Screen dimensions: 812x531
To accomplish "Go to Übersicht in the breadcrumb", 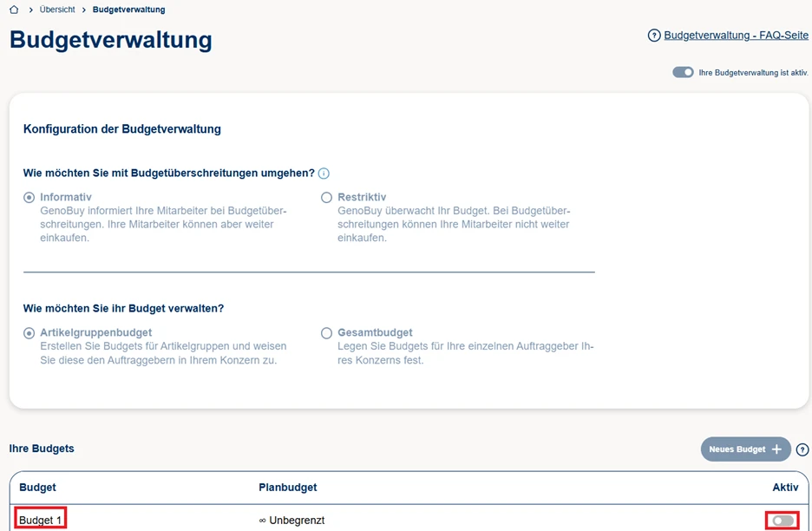I will [57, 10].
